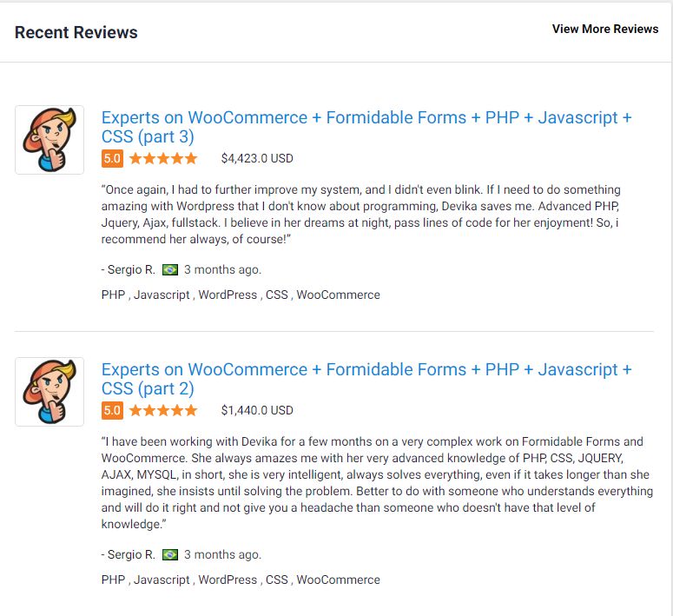The height and width of the screenshot is (616, 673).
Task: Click the orange 5.0 badge in part 3 review
Action: (x=112, y=158)
